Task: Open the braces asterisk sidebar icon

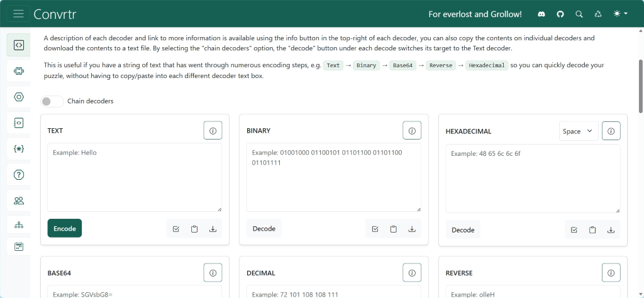Action: [18, 148]
